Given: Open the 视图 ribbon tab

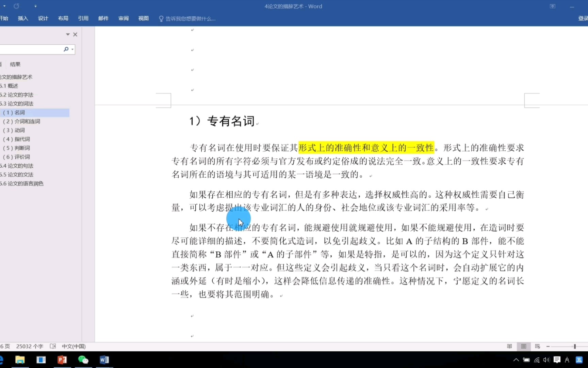Looking at the screenshot, I should pos(144,18).
